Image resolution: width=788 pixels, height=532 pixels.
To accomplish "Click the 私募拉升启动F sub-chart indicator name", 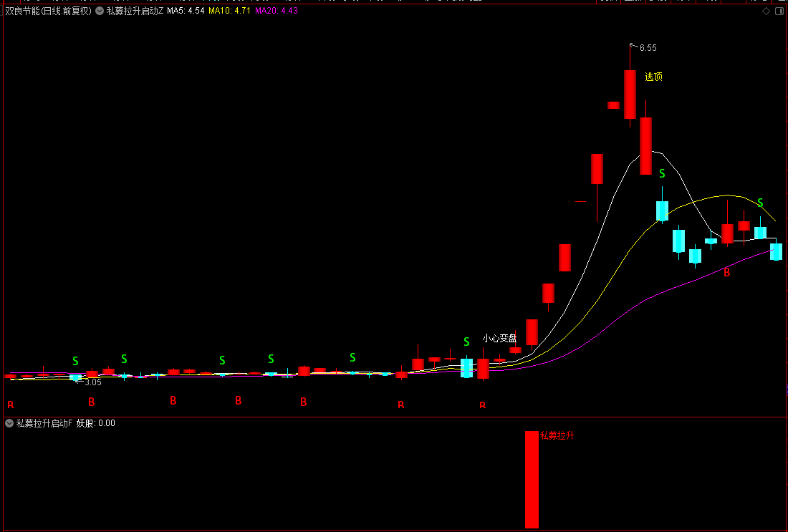I will [44, 423].
